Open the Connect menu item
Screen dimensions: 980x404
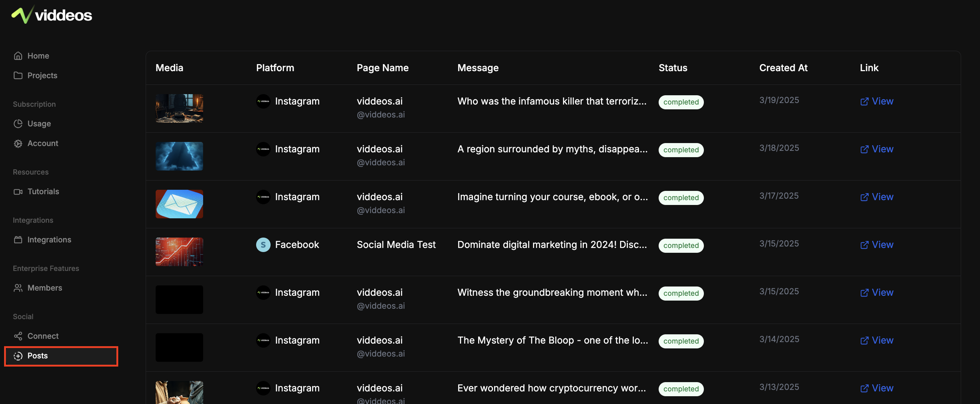pos(43,336)
